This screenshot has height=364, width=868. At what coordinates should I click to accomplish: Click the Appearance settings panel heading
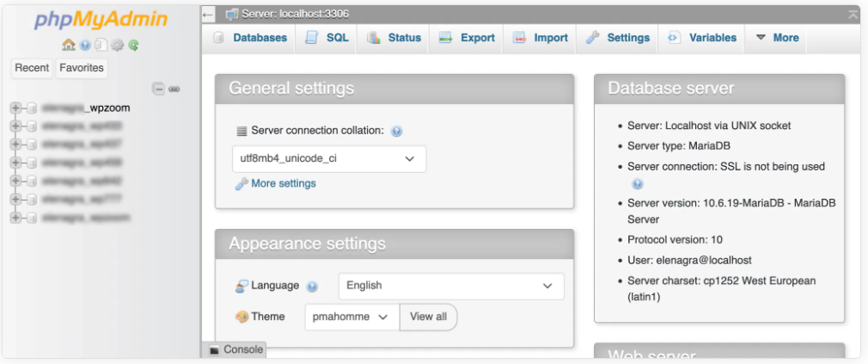coord(394,244)
